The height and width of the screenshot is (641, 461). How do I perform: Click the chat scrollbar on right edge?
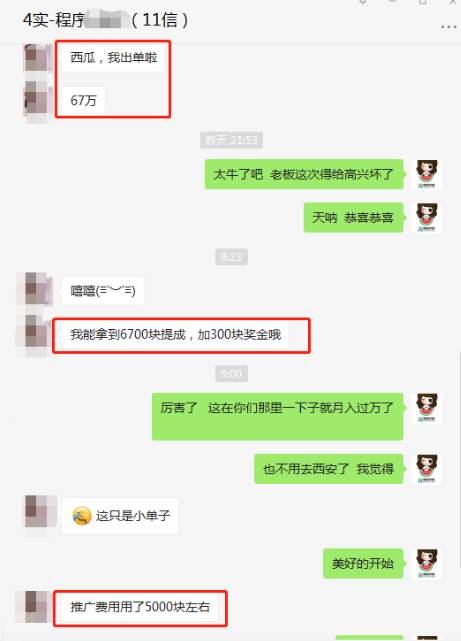[x=459, y=458]
